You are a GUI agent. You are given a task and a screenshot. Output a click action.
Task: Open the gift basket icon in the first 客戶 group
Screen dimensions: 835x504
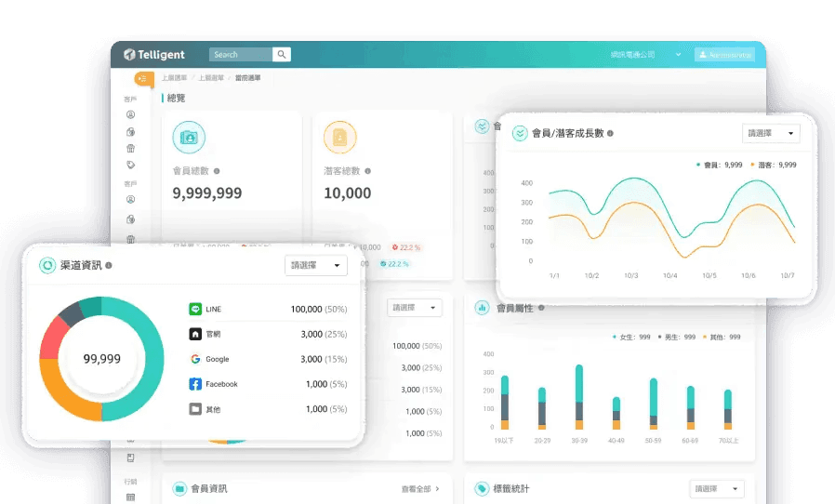tap(130, 148)
